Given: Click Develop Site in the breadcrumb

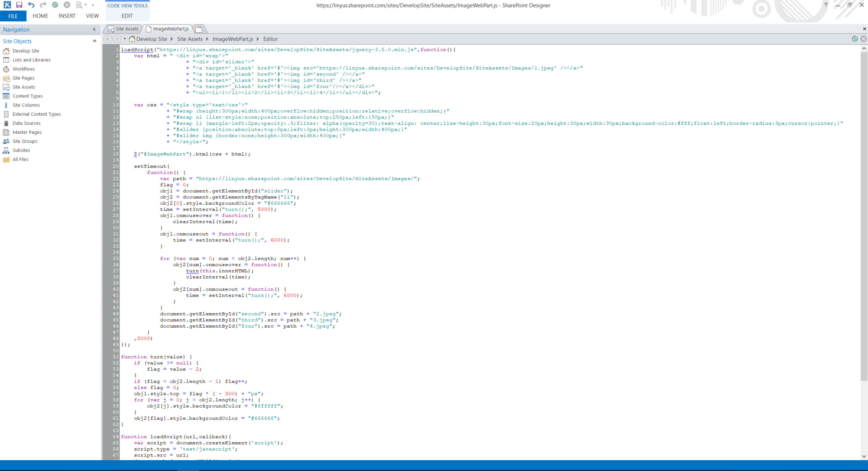Looking at the screenshot, I should pyautogui.click(x=151, y=39).
